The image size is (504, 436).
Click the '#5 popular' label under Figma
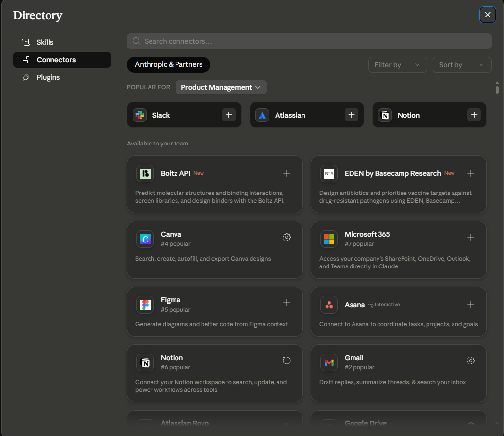(x=176, y=310)
